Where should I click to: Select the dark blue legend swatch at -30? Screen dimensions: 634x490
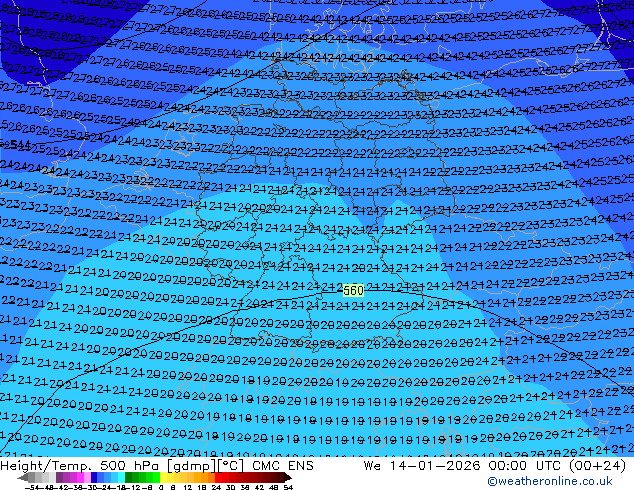[94, 477]
